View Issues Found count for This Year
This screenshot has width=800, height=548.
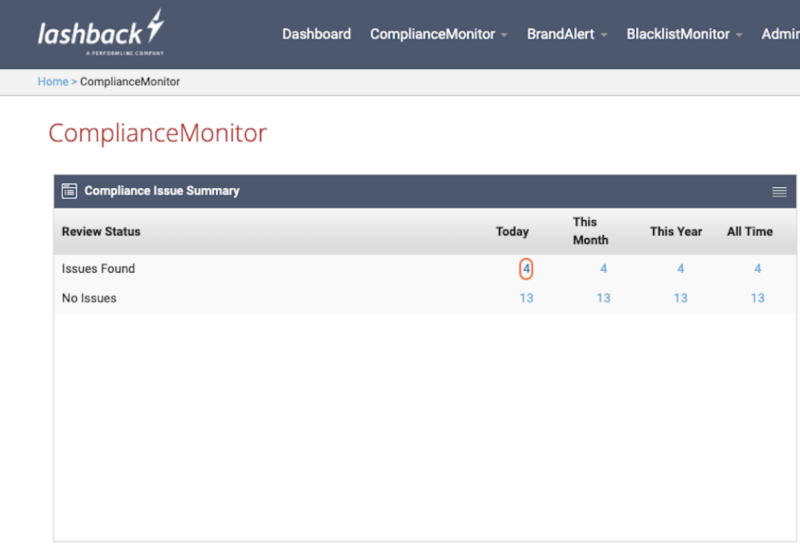pos(680,269)
